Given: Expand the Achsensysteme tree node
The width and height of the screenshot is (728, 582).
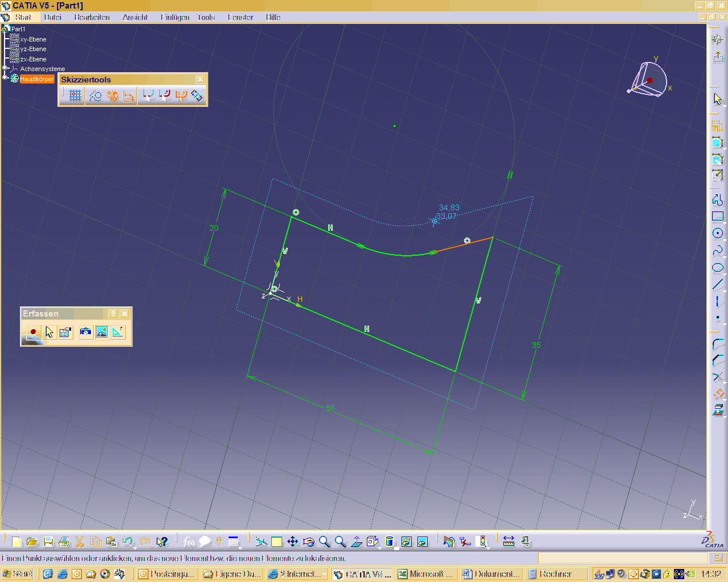Looking at the screenshot, I should pos(5,69).
